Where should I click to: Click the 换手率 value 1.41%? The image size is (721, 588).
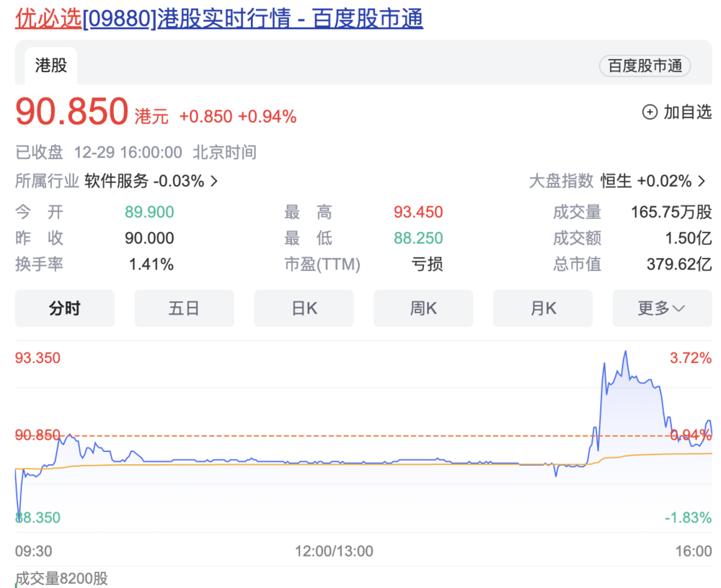click(x=151, y=264)
